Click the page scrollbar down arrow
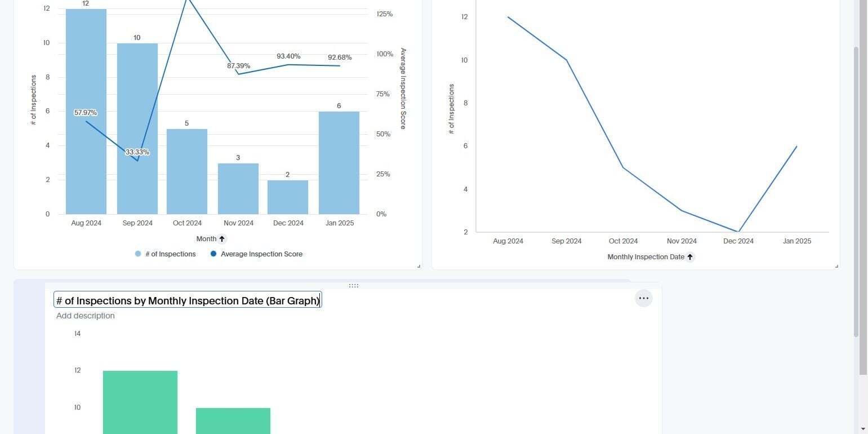This screenshot has height=434, width=868. pyautogui.click(x=863, y=429)
